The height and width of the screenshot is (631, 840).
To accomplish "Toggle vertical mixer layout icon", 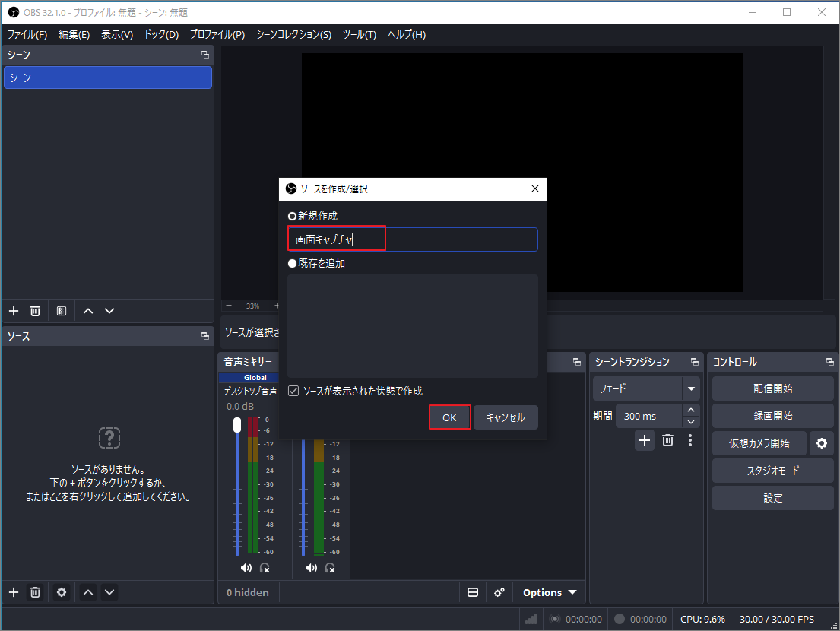I will tap(473, 592).
